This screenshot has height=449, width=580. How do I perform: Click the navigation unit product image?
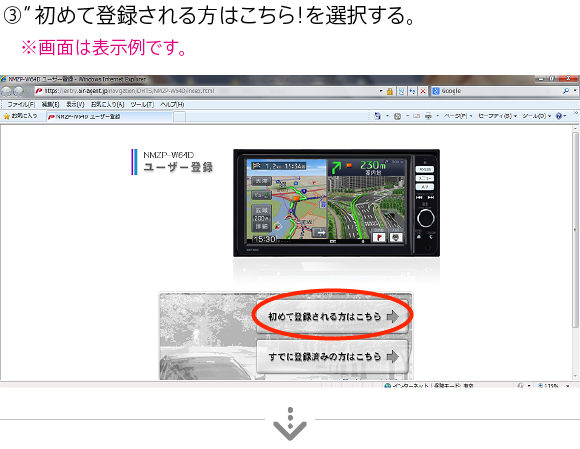[336, 203]
